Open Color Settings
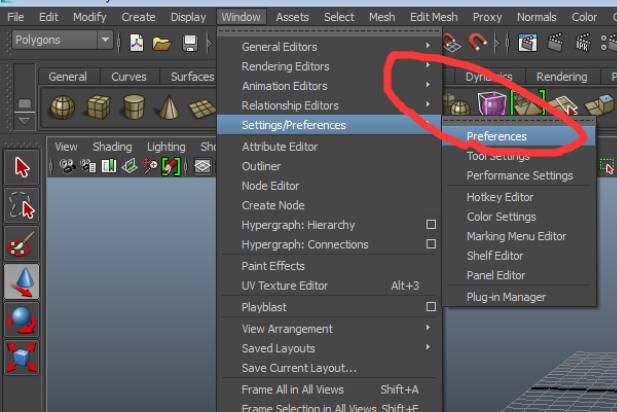 pos(519,217)
